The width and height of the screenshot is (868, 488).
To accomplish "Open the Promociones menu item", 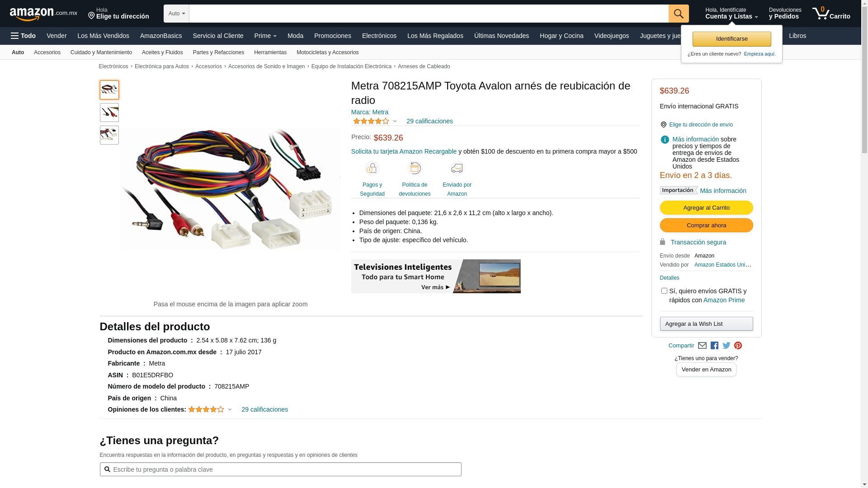I will [x=333, y=36].
